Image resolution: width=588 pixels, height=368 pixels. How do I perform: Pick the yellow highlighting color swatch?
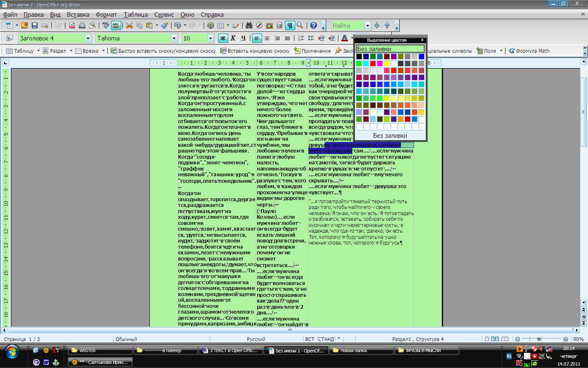[387, 63]
